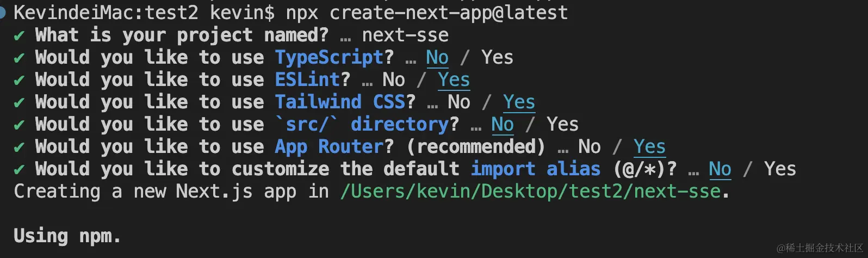Viewport: 868px width, 258px height.
Task: Click green checkmark beside import alias question
Action: coord(19,170)
